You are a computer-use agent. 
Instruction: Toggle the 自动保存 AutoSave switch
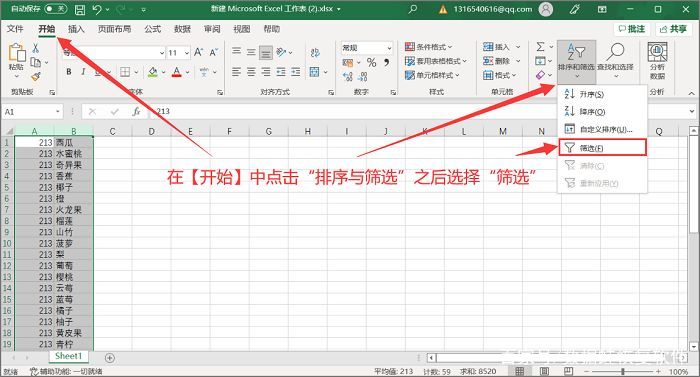click(x=55, y=8)
